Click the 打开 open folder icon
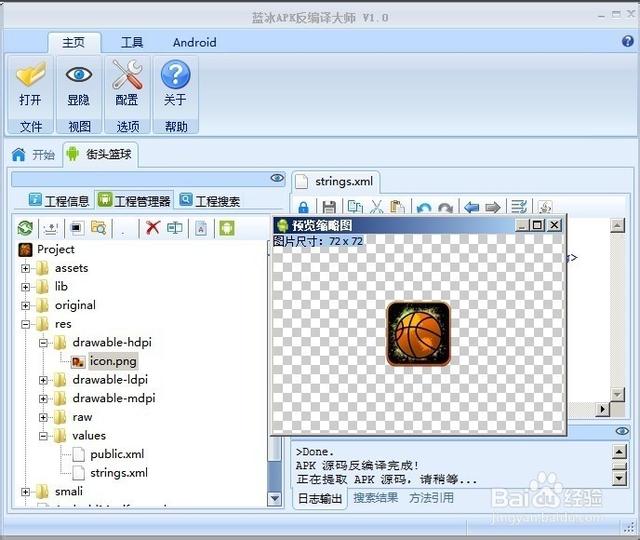Viewport: 640px width, 540px height. pyautogui.click(x=30, y=74)
